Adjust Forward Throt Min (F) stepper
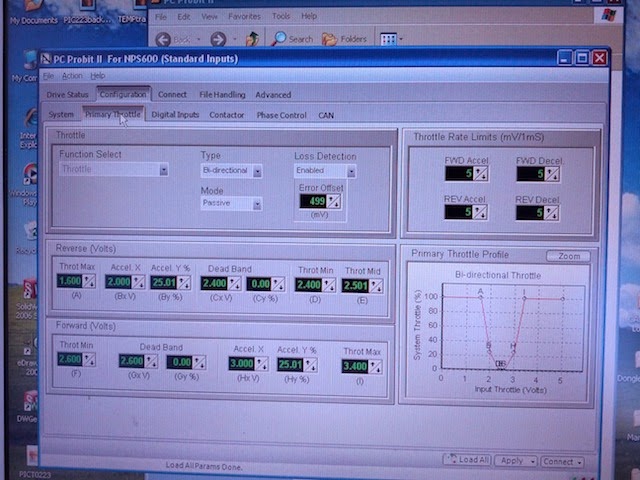640x480 pixels. click(x=89, y=360)
